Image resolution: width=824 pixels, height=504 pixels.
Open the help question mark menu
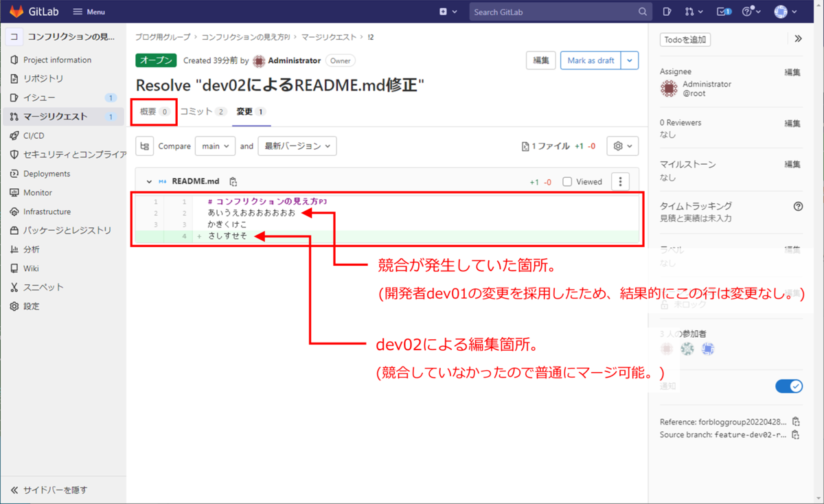tap(752, 12)
